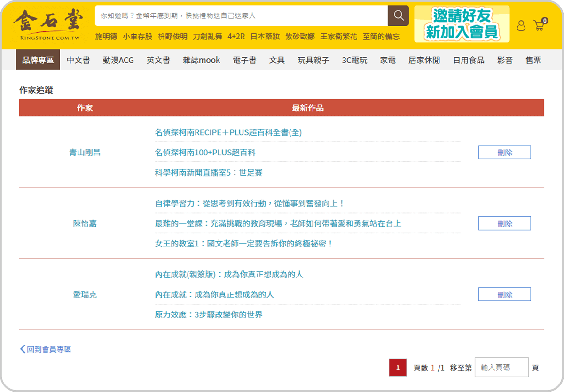
Task: Go back to 回到會員專區
Action: coord(46,349)
